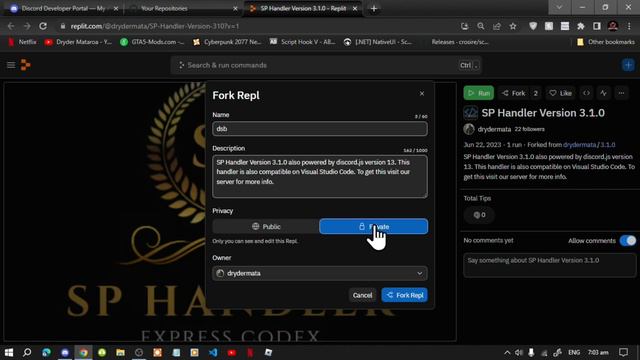Screen dimensions: 640x360
Task: Cancel the Fork Repl dialog
Action: coord(362,295)
